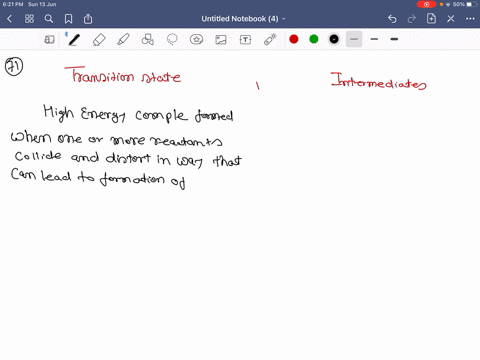Open the share/export menu

pos(88,19)
